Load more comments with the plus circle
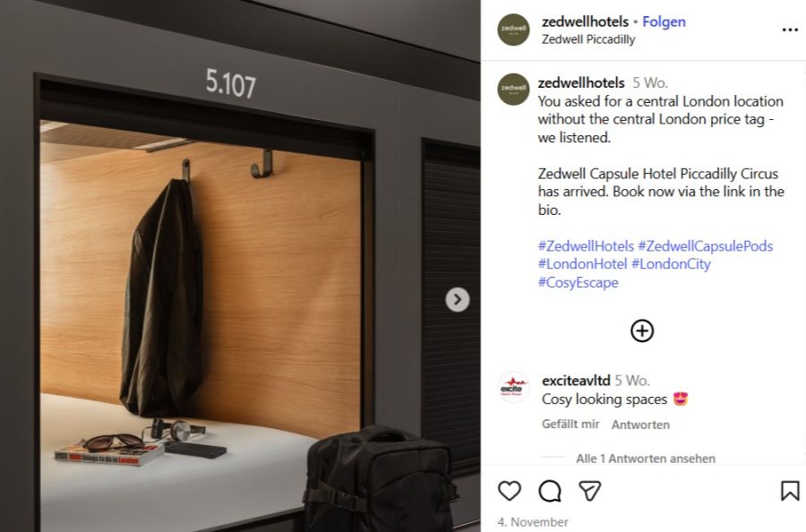Image resolution: width=806 pixels, height=532 pixels. [642, 330]
